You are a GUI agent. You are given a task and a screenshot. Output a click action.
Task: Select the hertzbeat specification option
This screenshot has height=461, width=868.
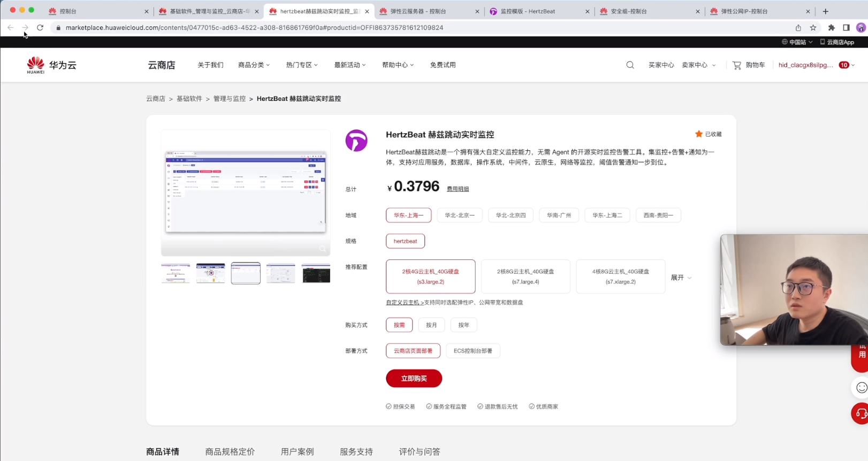pos(405,241)
